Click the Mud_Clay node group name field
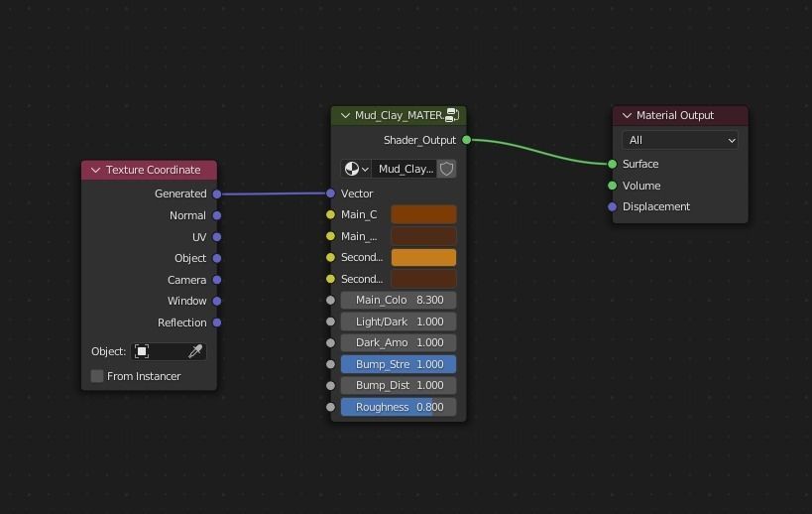 pos(405,169)
